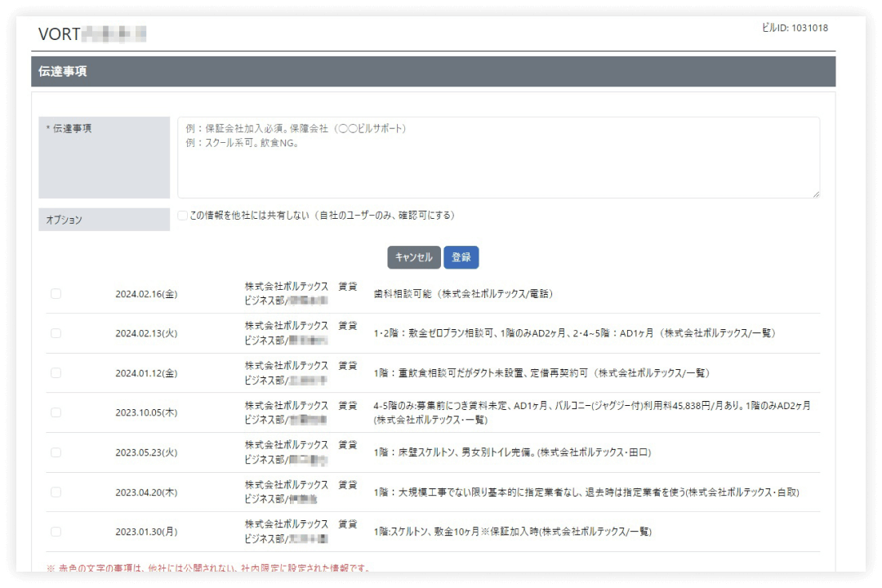This screenshot has height=588, width=882.
Task: Click the VORT building title
Action: 92,33
